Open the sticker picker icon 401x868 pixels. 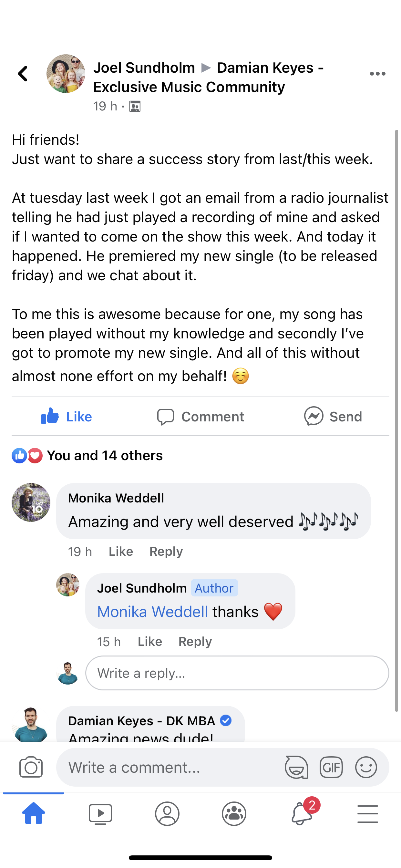[296, 767]
